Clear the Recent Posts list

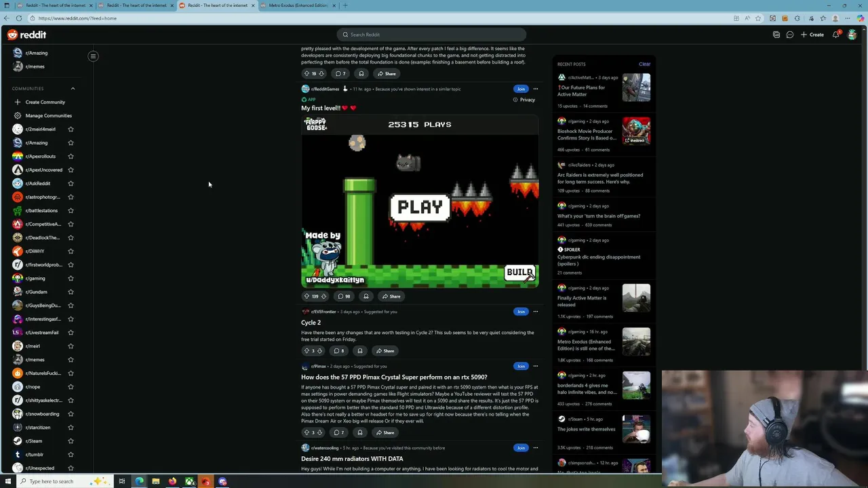coord(644,64)
